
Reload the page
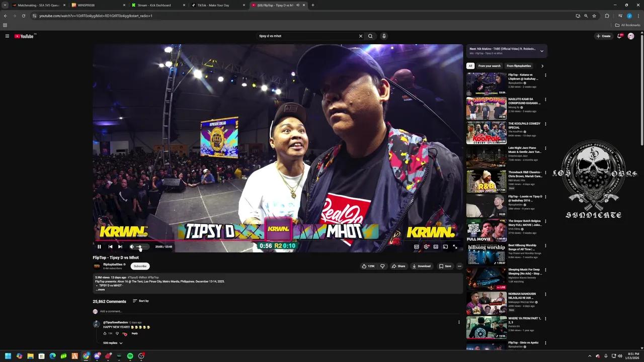pyautogui.click(x=23, y=16)
